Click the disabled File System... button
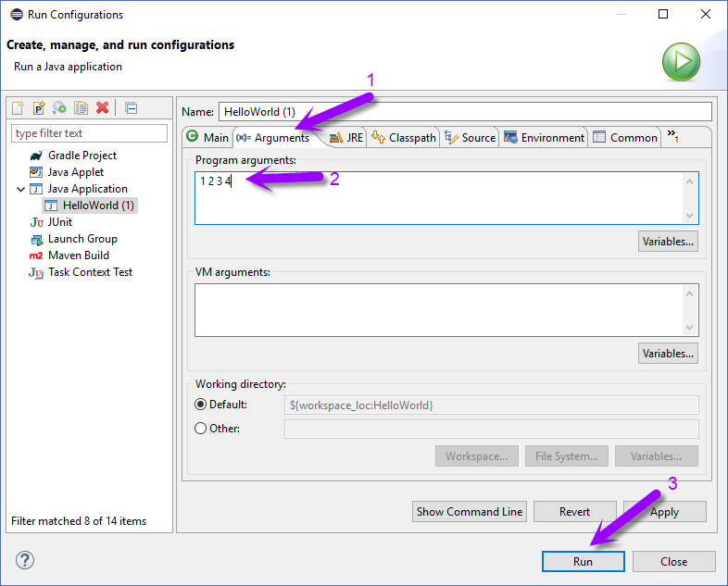This screenshot has width=728, height=586. coord(567,456)
